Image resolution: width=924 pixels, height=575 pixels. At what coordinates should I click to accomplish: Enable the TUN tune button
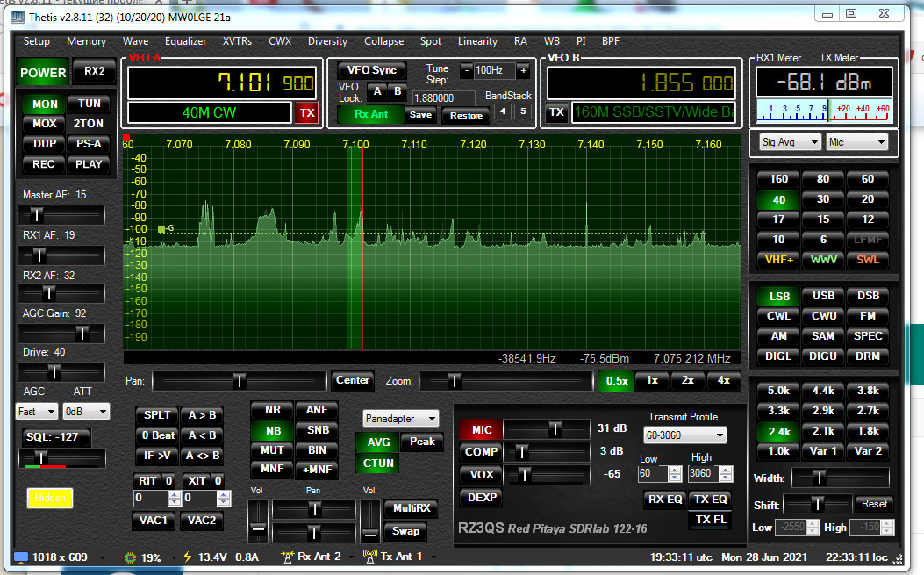pyautogui.click(x=89, y=104)
